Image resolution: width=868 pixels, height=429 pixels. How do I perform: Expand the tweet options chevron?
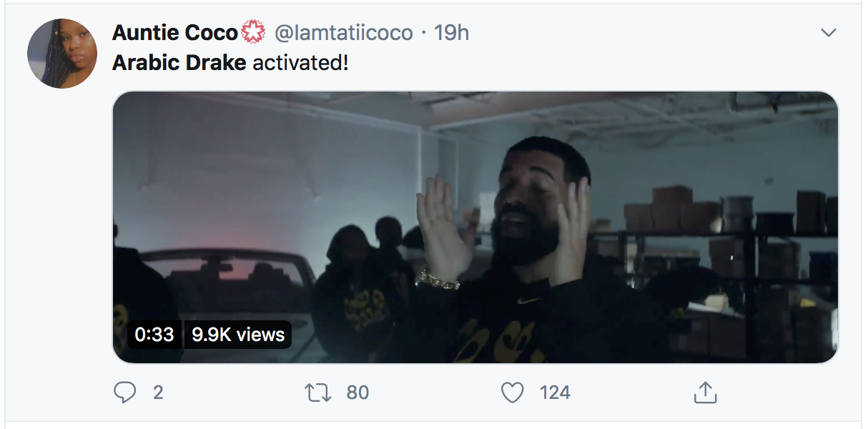828,33
